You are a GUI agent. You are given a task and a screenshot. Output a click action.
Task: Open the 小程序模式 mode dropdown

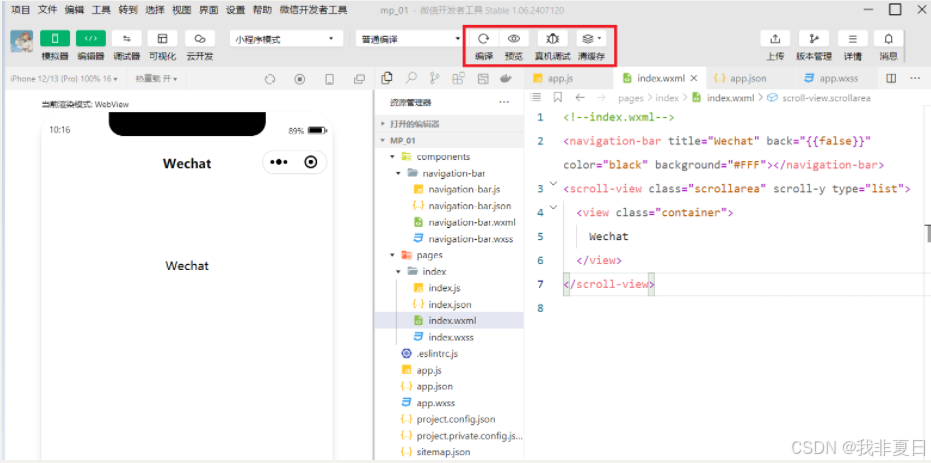point(286,39)
